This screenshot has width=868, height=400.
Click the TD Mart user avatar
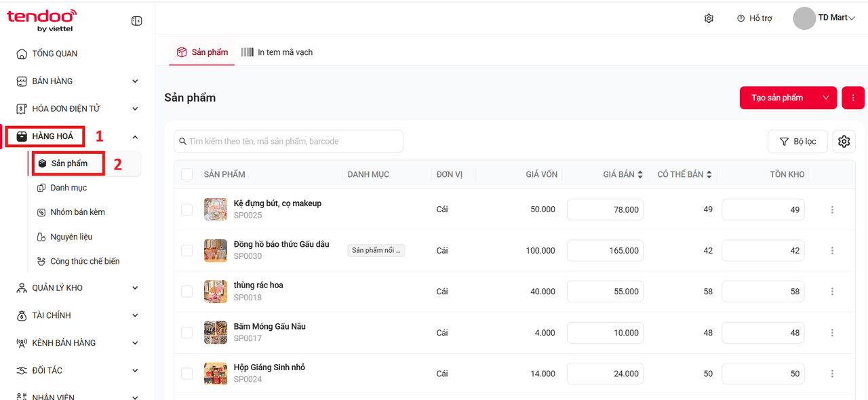coord(804,18)
